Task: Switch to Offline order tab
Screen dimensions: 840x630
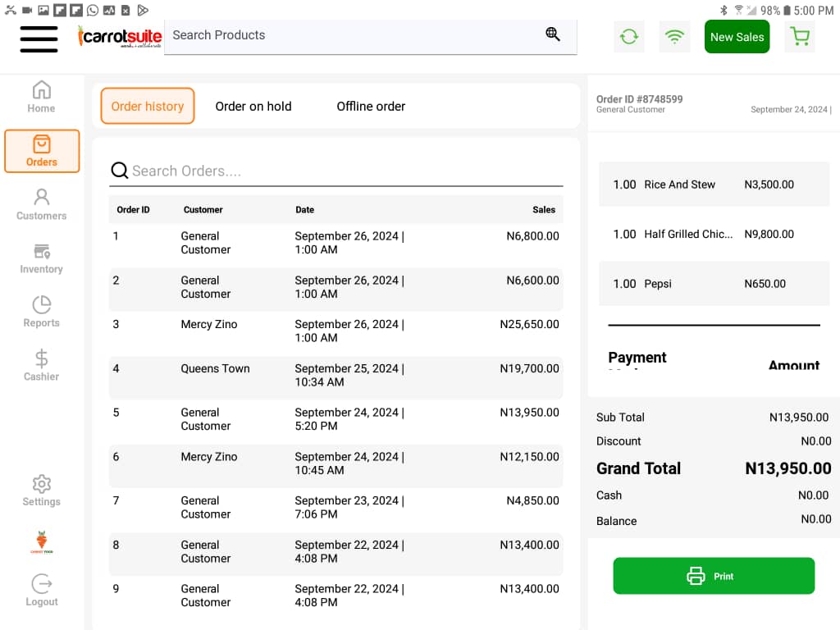Action: click(371, 106)
